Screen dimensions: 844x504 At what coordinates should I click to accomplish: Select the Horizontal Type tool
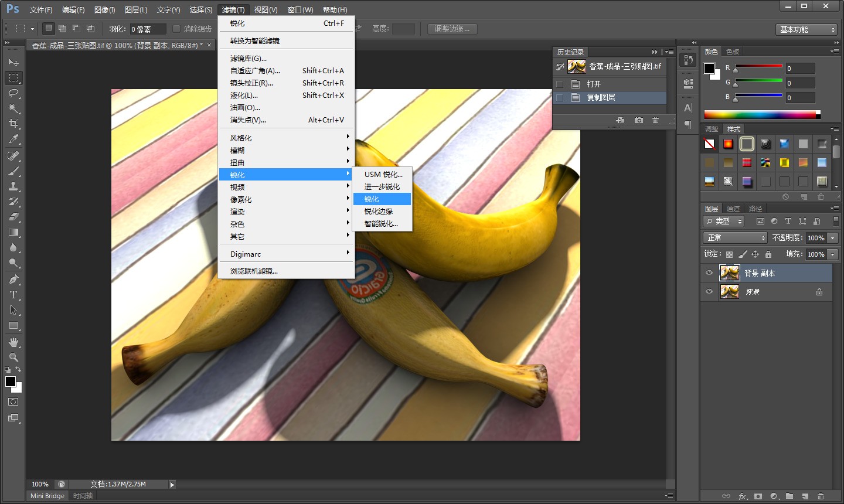coord(13,295)
